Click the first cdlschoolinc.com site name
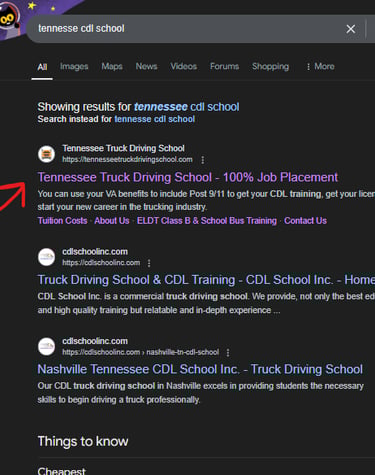Viewport: 375px width, 475px height. pos(95,252)
